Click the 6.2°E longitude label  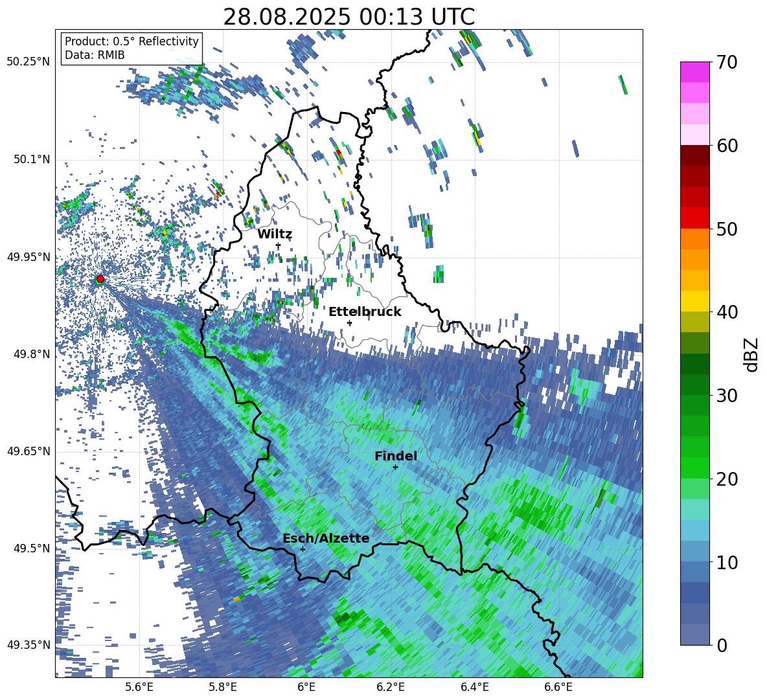point(391,687)
